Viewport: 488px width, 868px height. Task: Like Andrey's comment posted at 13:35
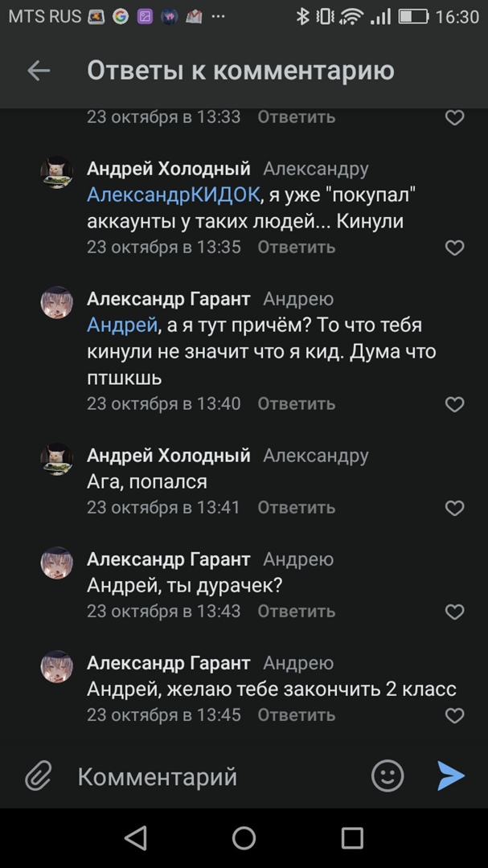(x=454, y=248)
